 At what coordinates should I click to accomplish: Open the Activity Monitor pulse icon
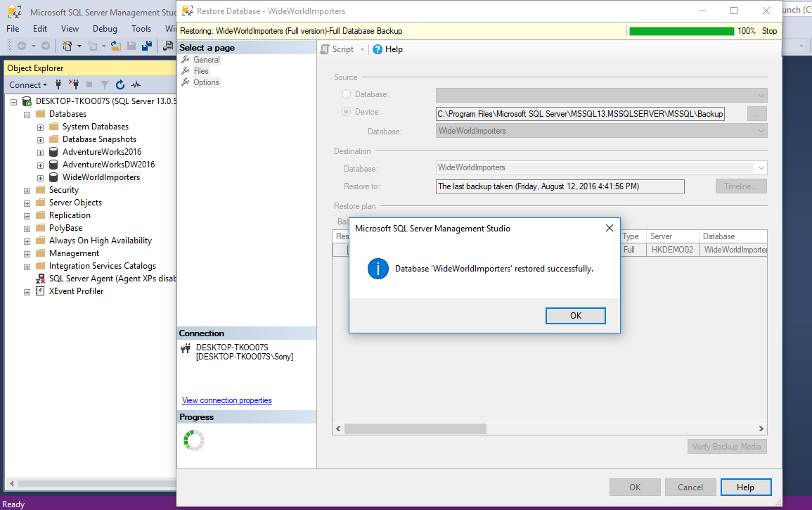136,84
